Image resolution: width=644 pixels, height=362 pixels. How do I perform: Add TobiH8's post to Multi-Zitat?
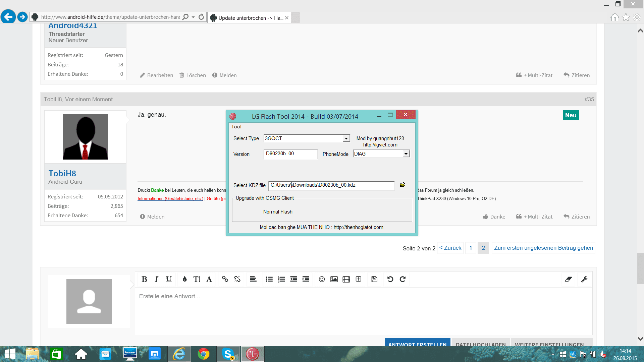tap(534, 217)
